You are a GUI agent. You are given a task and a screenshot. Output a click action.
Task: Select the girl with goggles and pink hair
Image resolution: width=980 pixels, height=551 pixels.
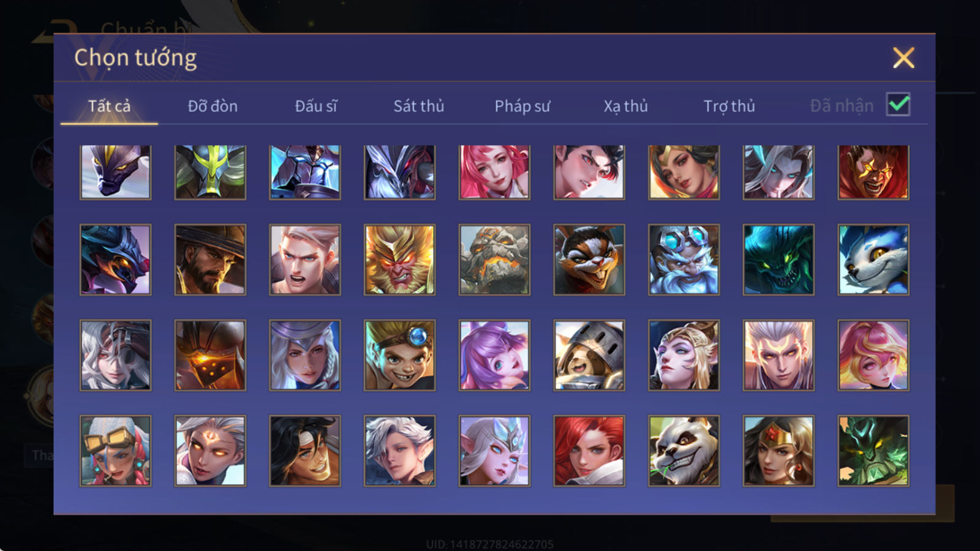click(x=115, y=451)
